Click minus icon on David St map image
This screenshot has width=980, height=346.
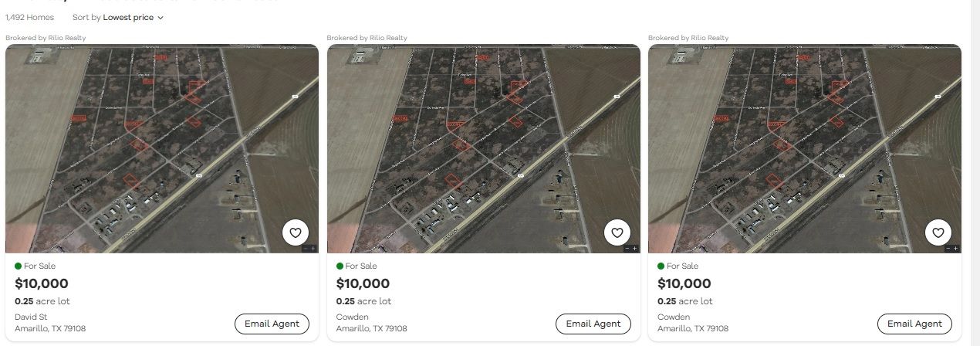(x=306, y=249)
